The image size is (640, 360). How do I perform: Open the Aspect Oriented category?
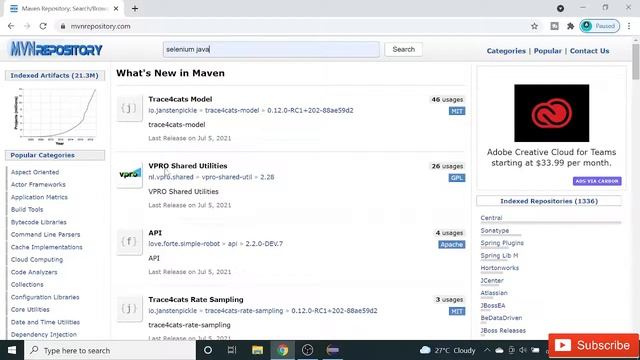click(x=35, y=172)
